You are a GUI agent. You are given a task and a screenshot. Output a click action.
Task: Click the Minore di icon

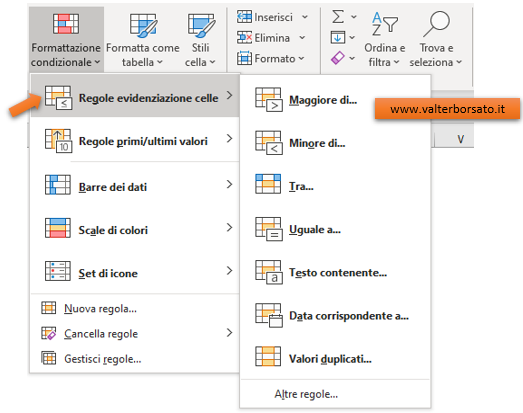[269, 143]
